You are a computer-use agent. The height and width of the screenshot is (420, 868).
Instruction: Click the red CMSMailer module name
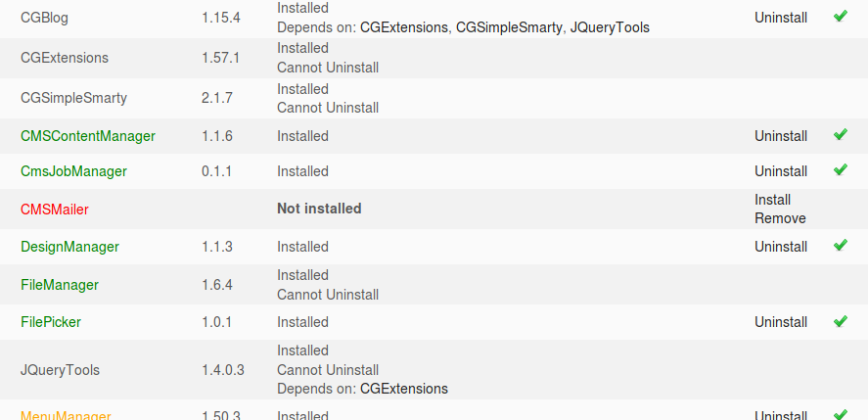click(x=54, y=210)
